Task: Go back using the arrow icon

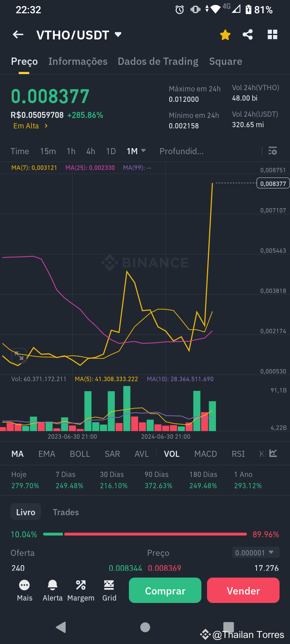Action: [x=18, y=35]
